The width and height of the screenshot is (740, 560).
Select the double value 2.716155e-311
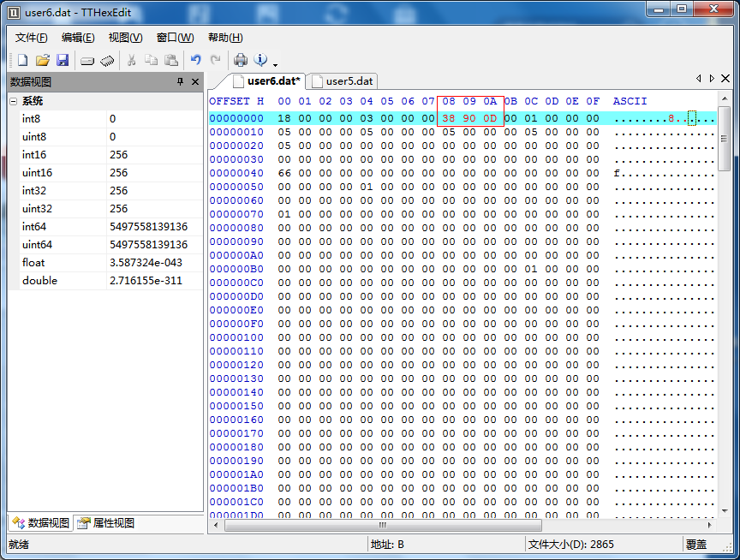[x=146, y=280]
